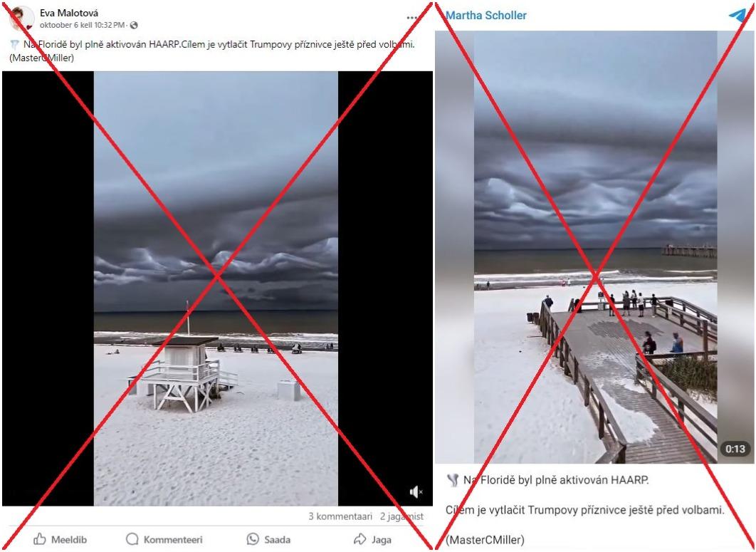756x552 pixels.
Task: Click the globe public-visibility icon
Action: click(134, 25)
